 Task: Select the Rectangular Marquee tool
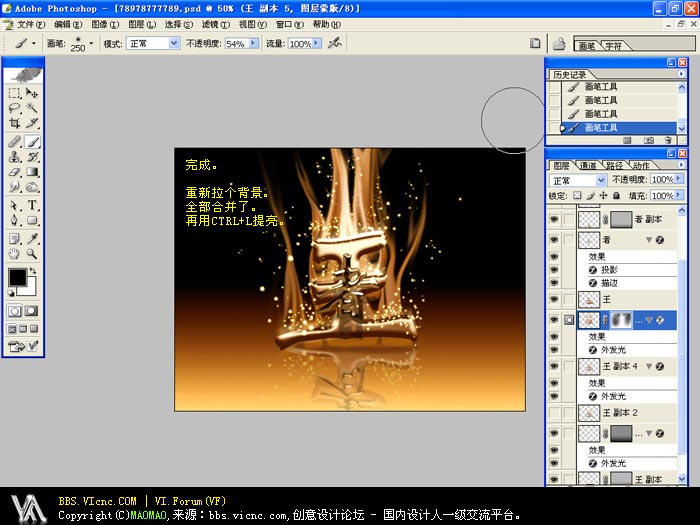click(x=14, y=92)
